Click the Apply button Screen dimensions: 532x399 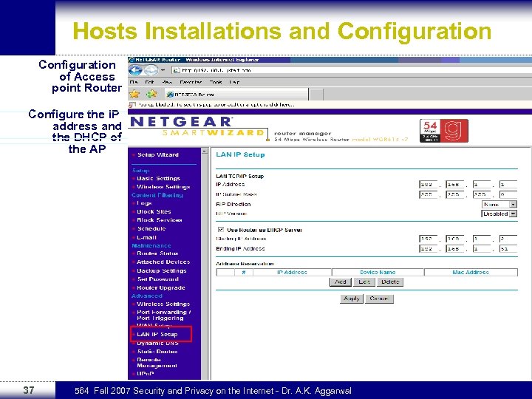click(x=352, y=299)
